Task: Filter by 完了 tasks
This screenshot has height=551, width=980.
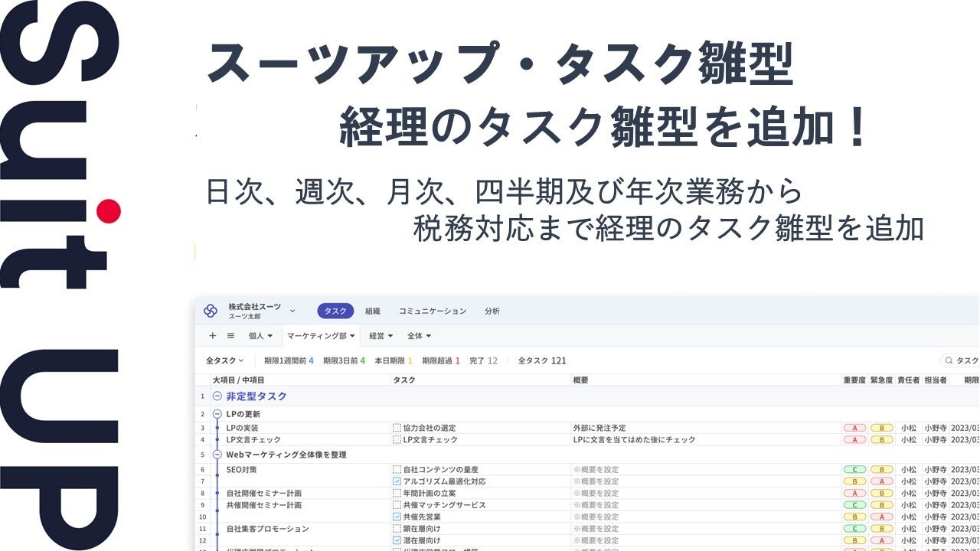Action: 483,360
